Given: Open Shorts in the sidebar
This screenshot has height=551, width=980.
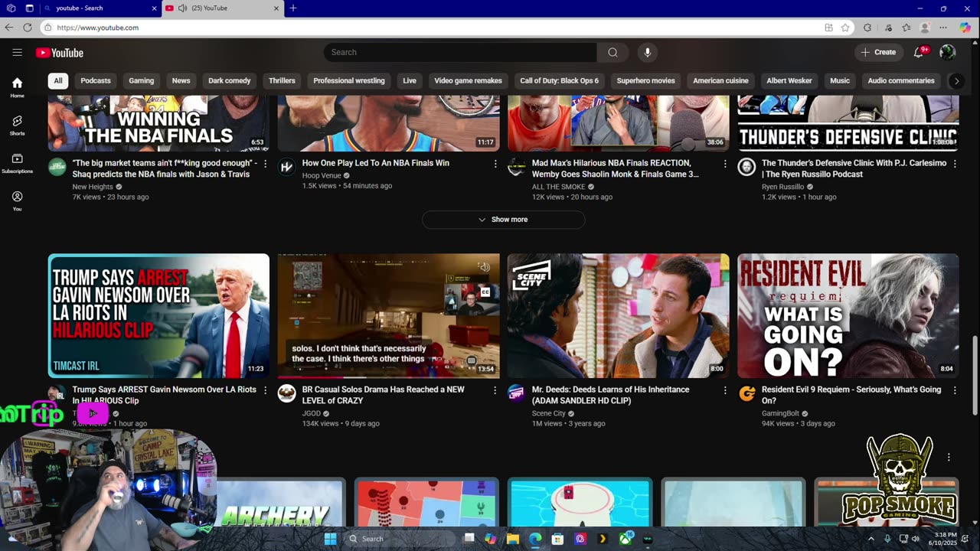Looking at the screenshot, I should click(x=17, y=126).
